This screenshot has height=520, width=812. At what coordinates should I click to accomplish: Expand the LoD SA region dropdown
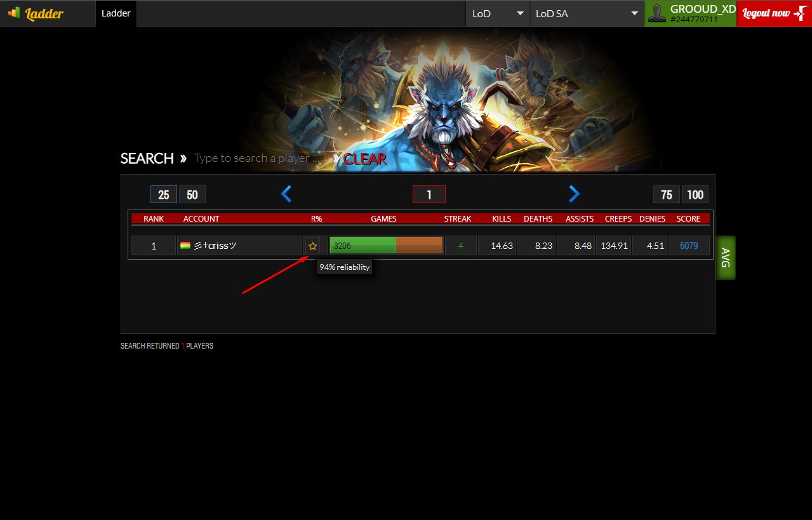[x=587, y=13]
